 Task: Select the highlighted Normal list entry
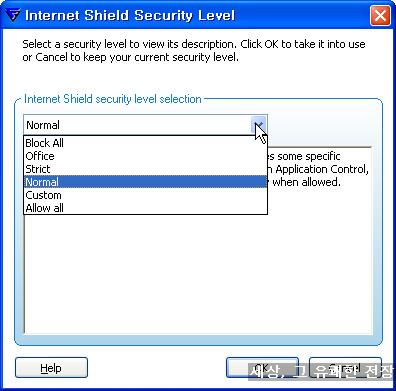tap(145, 182)
